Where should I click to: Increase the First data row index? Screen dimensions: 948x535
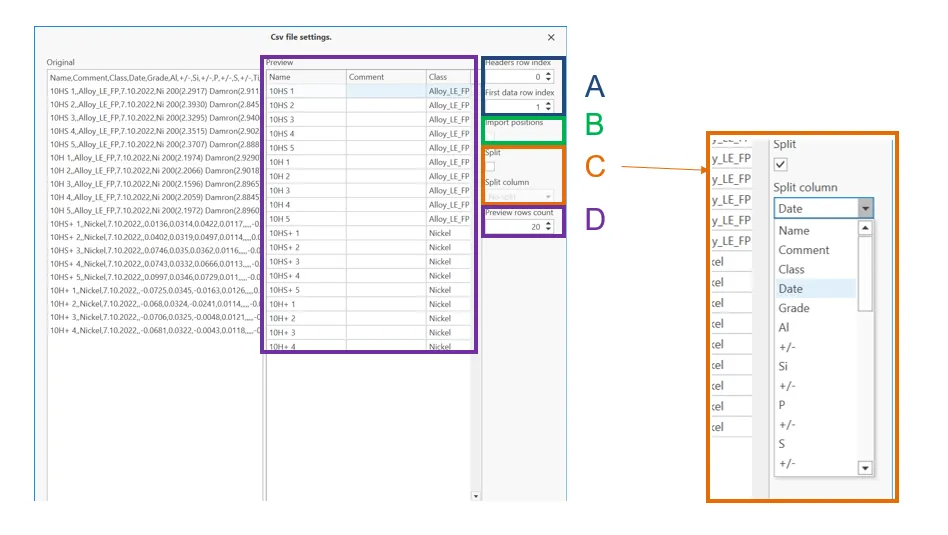[x=548, y=103]
